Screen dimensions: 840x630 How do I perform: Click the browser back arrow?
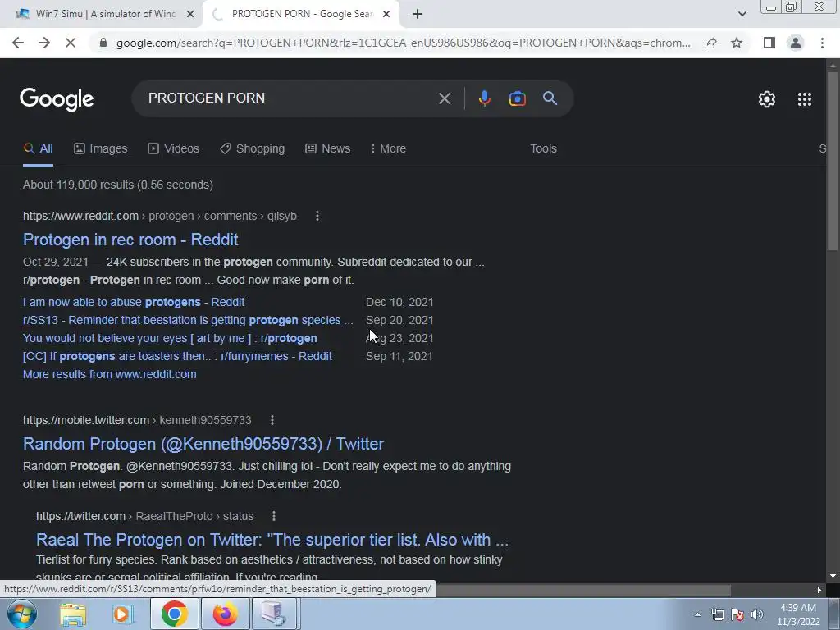click(18, 43)
